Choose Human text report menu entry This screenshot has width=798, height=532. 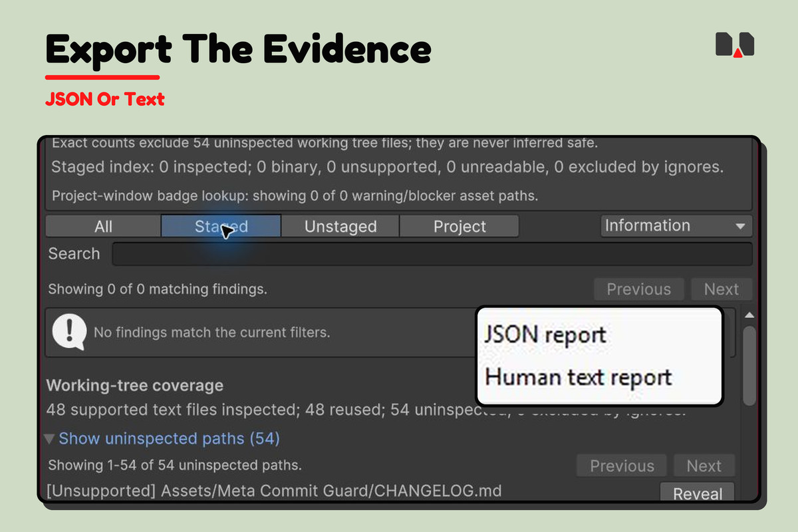pyautogui.click(x=579, y=377)
